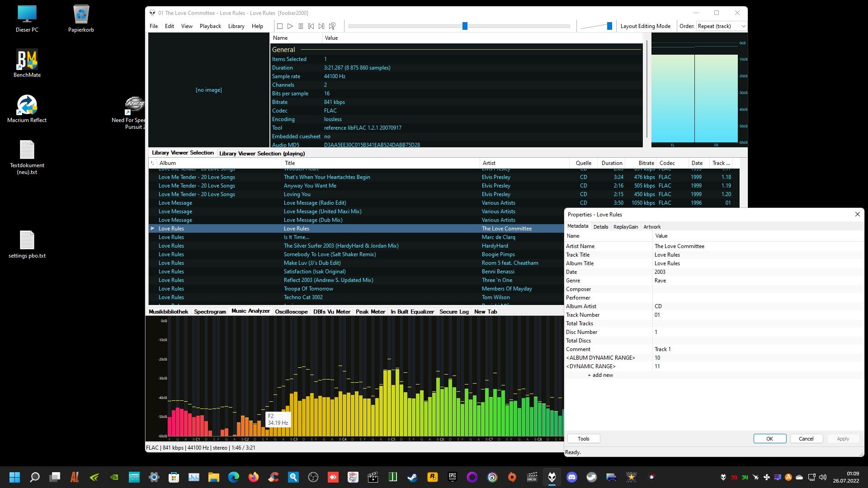This screenshot has width=868, height=488.
Task: Click the seek bar slider handle
Action: pyautogui.click(x=465, y=26)
